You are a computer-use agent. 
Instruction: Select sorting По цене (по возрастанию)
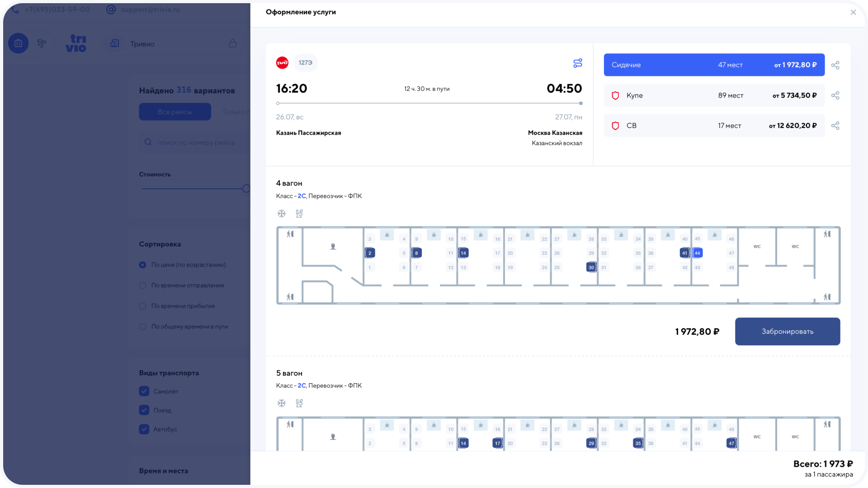[142, 265]
